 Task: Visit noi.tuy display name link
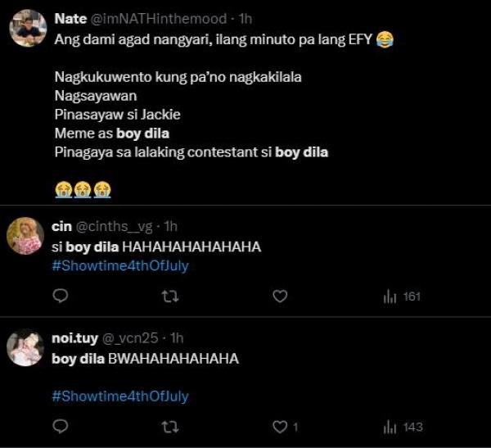click(x=73, y=337)
